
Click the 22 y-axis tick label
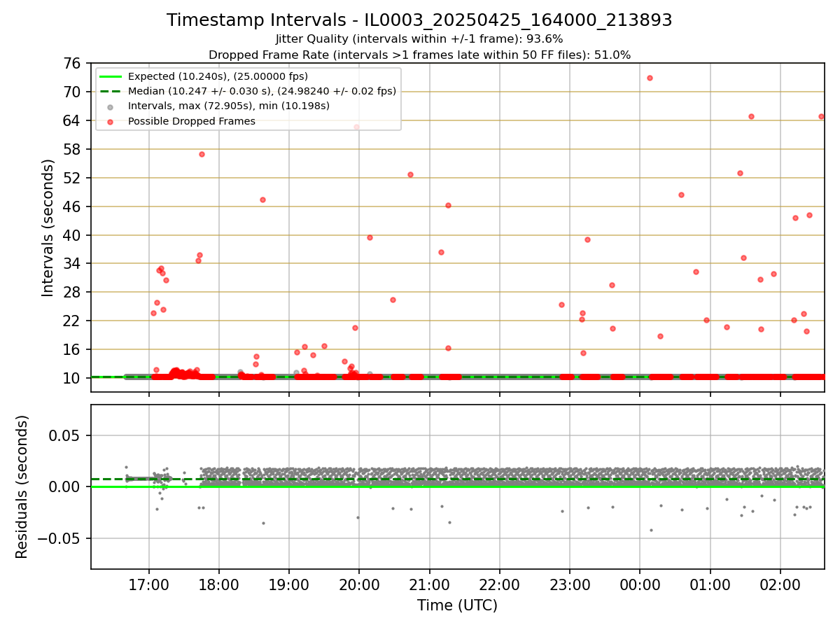[x=73, y=321]
